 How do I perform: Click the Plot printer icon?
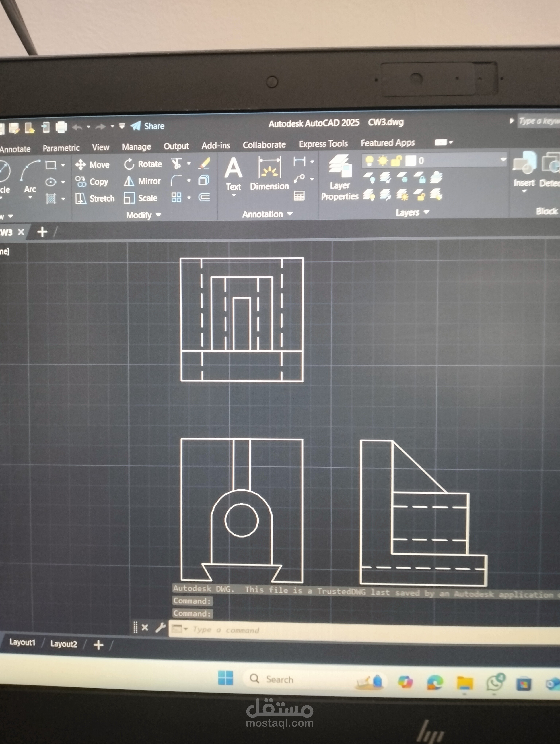(x=61, y=127)
